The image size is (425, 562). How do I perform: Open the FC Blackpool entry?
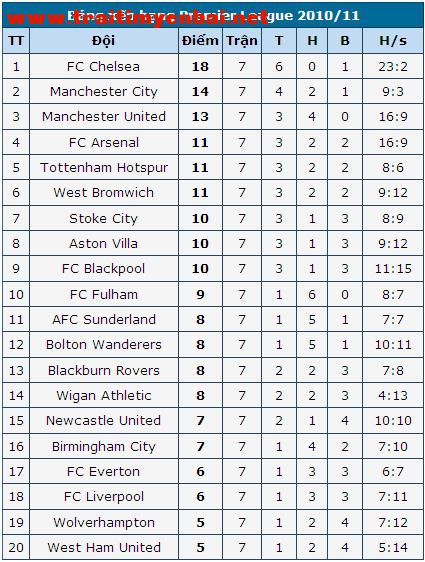click(x=104, y=269)
